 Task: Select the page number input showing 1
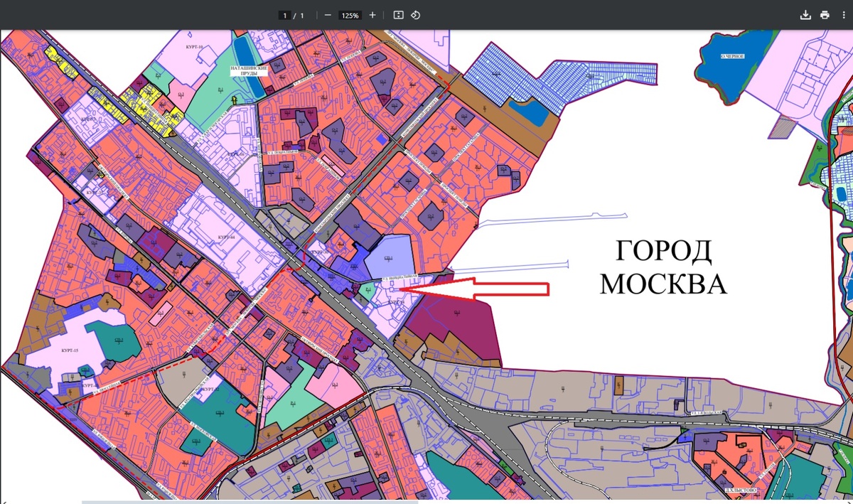point(284,15)
